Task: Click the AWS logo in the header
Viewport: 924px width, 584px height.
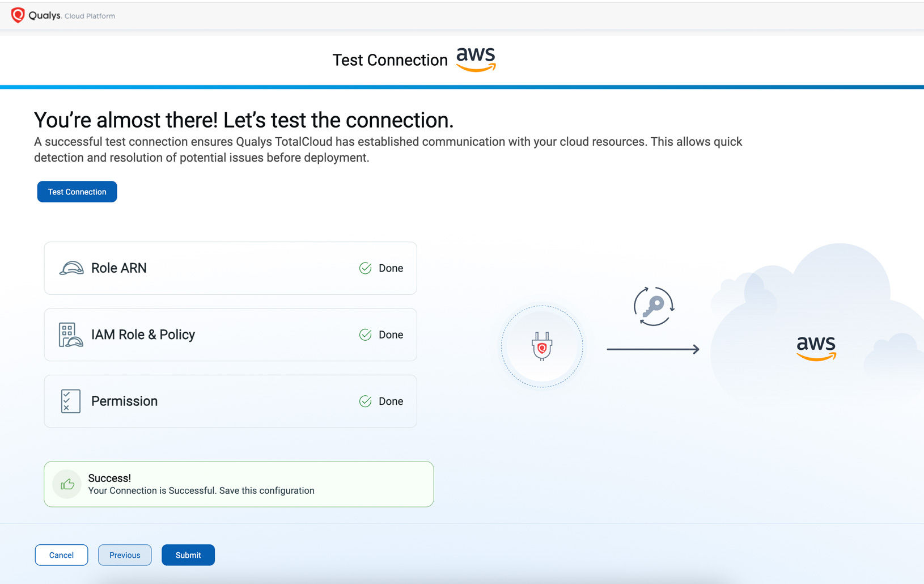Action: pos(476,59)
